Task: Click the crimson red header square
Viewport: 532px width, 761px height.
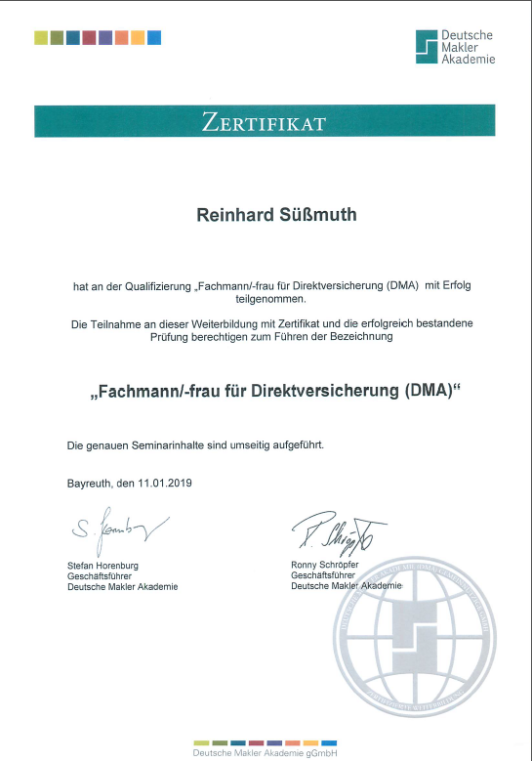Action: [x=89, y=38]
